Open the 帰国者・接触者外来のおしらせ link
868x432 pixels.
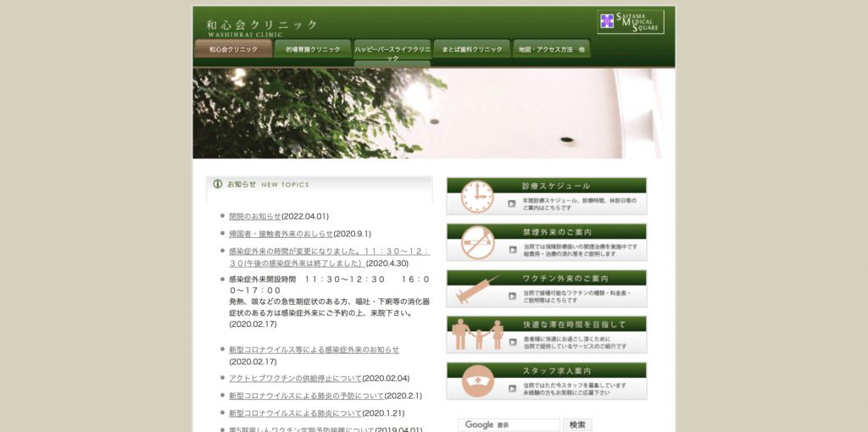point(281,234)
